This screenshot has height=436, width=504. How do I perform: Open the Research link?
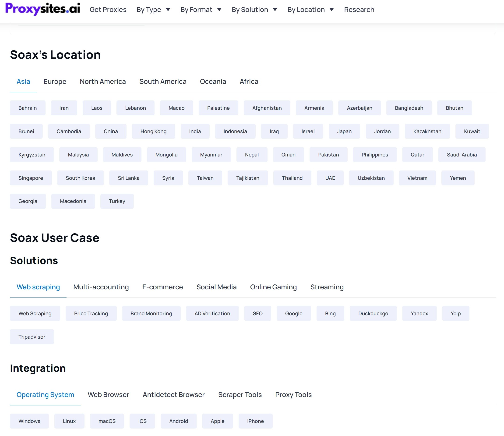click(359, 10)
